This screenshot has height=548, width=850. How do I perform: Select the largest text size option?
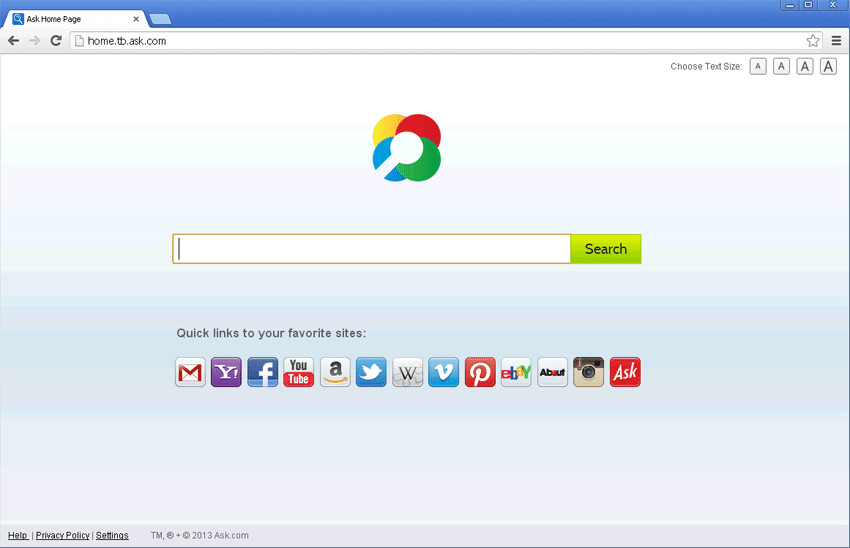click(x=828, y=67)
